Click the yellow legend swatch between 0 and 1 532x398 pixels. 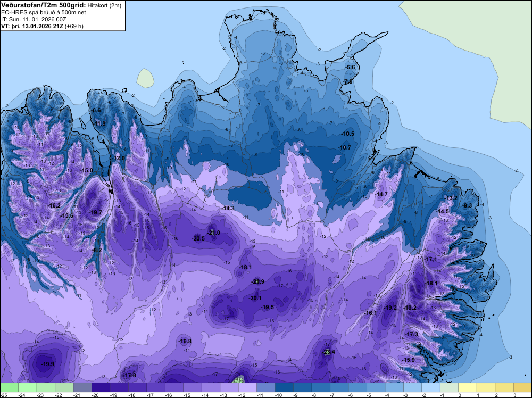468,387
